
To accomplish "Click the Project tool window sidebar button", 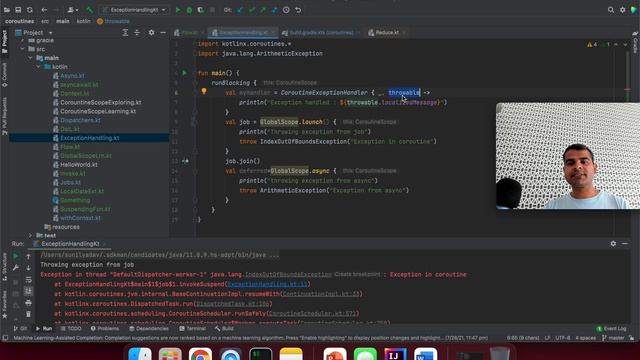I will (x=4, y=42).
